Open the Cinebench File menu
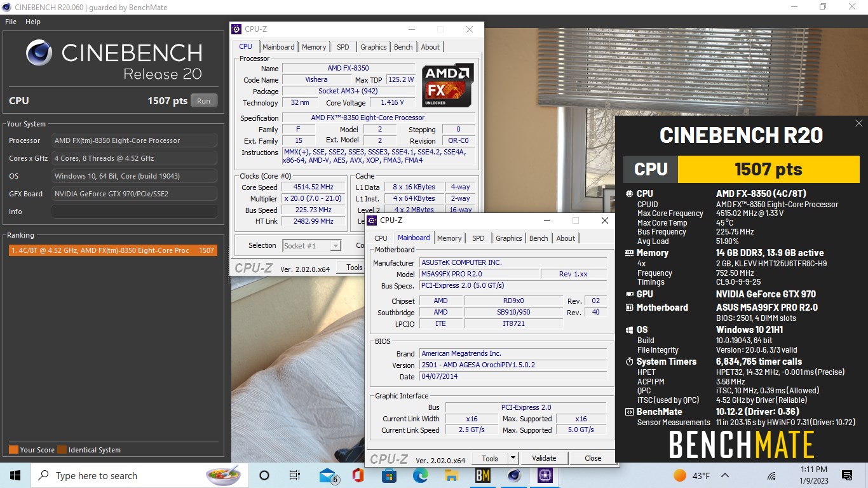 coord(11,22)
